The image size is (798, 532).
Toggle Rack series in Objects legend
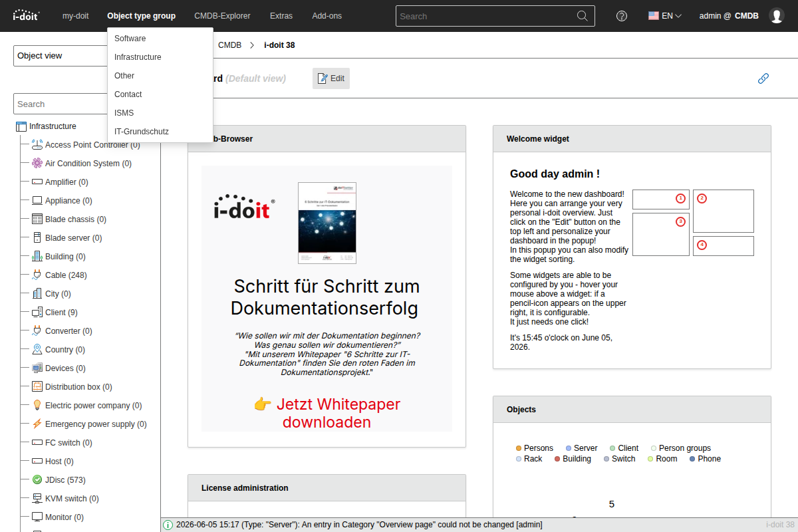coord(529,459)
